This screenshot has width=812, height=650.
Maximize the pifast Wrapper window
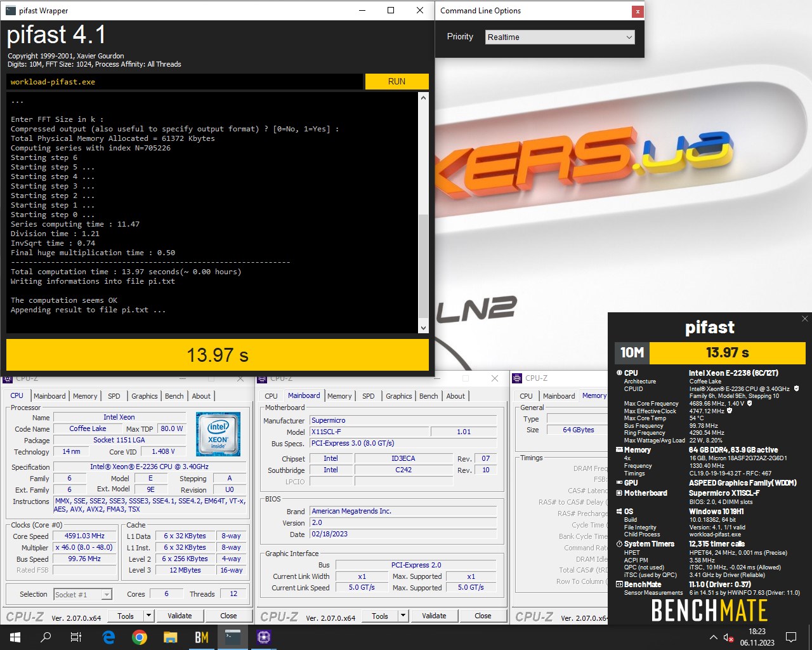pos(391,10)
